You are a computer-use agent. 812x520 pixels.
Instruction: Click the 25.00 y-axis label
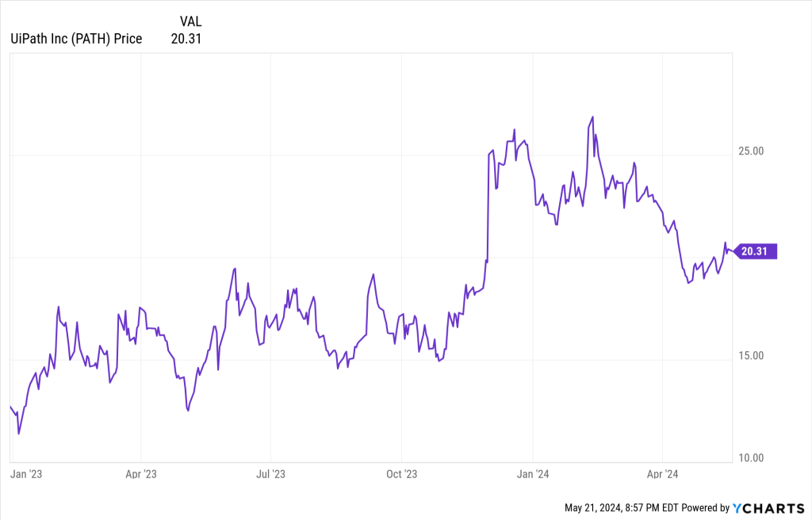pos(749,151)
